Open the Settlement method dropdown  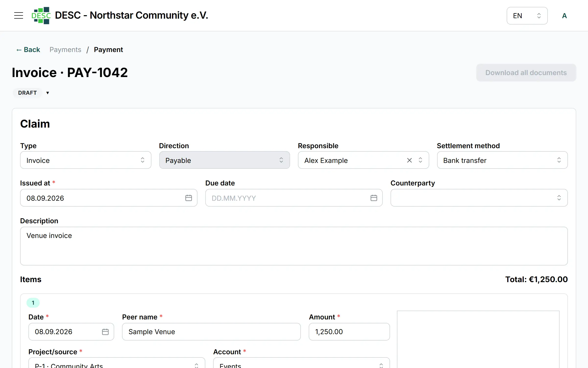(502, 160)
